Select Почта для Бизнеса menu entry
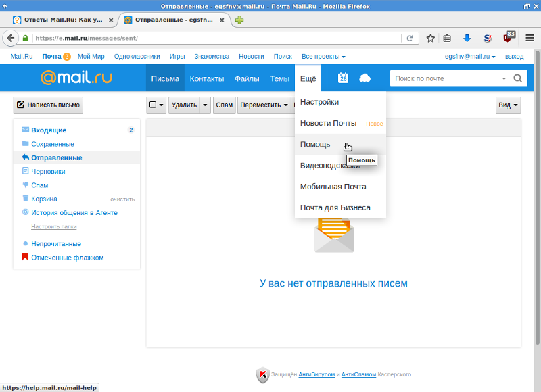The height and width of the screenshot is (392, 541). [x=340, y=207]
